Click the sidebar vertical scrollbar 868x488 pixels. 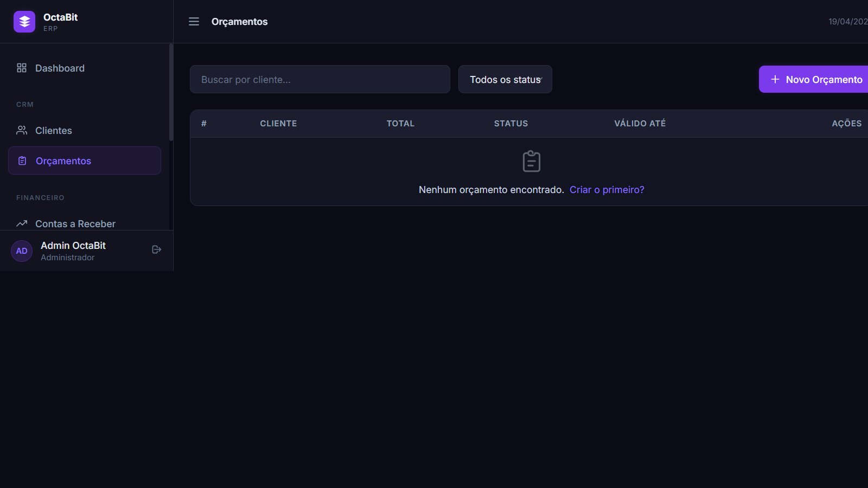171,92
